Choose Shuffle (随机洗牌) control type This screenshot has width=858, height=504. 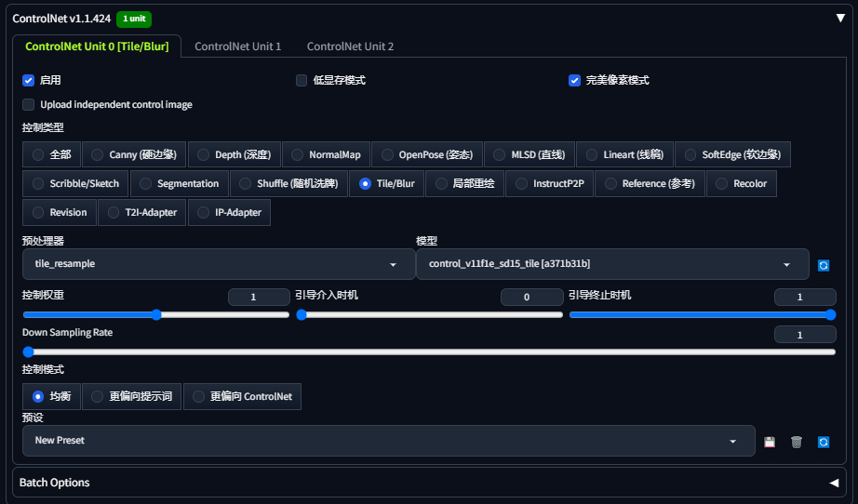click(288, 184)
